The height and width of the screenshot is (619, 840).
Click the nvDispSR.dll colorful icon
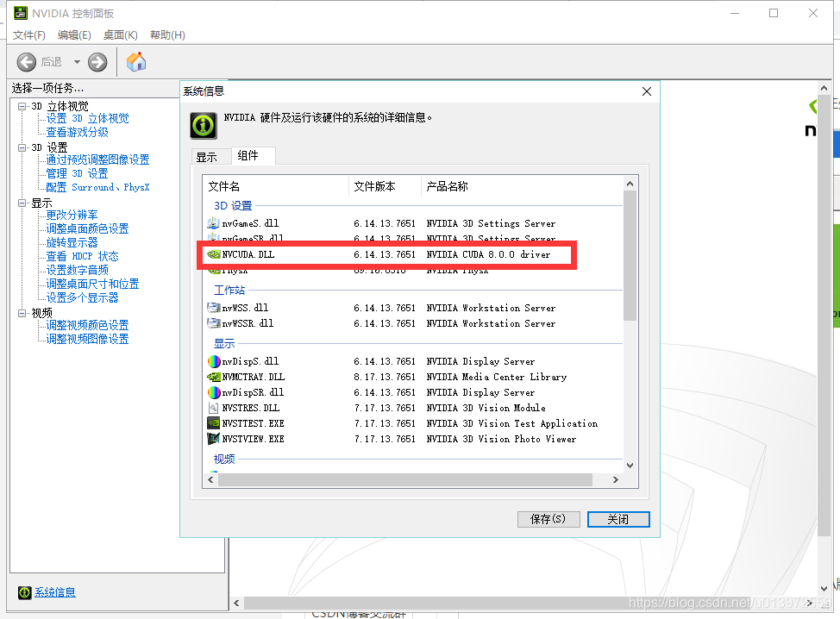(x=214, y=392)
